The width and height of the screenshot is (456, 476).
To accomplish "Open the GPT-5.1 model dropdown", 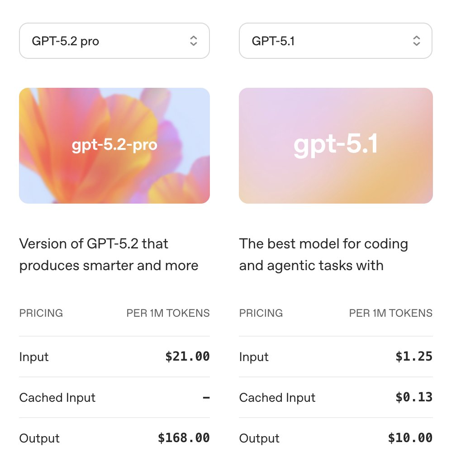I will click(x=336, y=41).
